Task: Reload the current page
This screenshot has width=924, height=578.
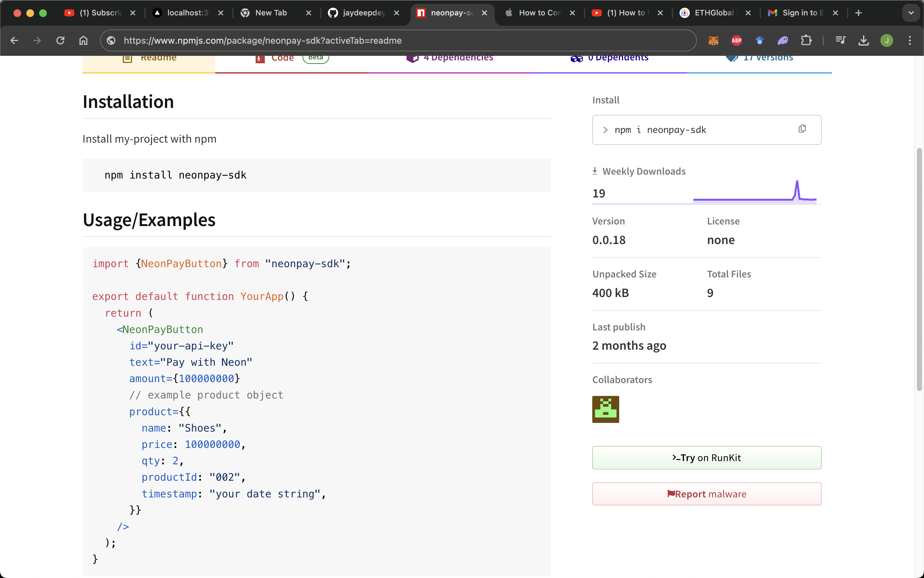Action: click(60, 40)
